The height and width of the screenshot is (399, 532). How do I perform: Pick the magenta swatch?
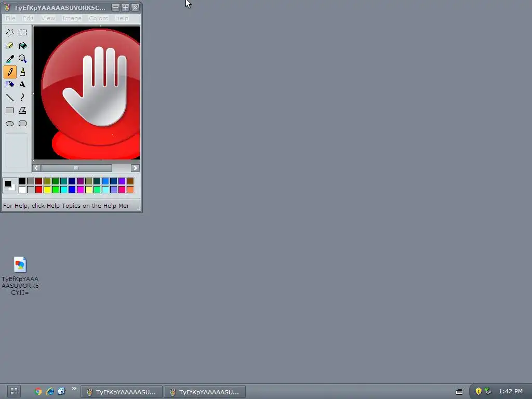pos(81,189)
